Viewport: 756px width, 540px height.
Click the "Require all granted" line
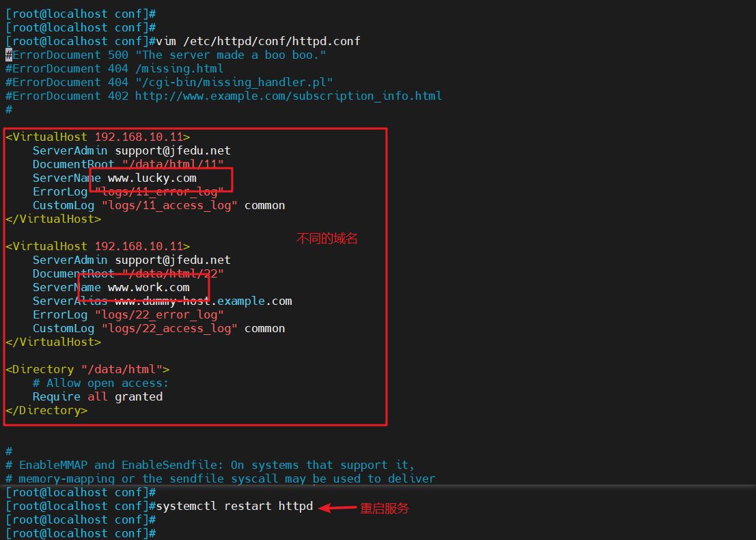click(98, 396)
